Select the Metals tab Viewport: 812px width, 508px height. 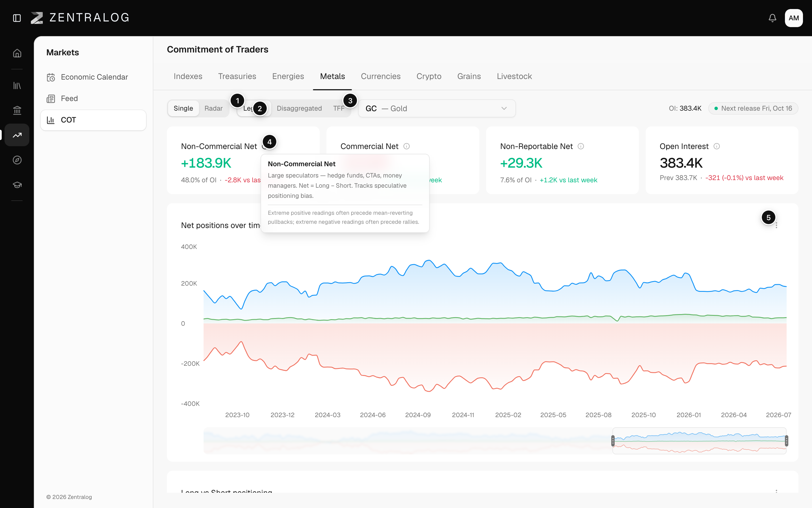332,76
